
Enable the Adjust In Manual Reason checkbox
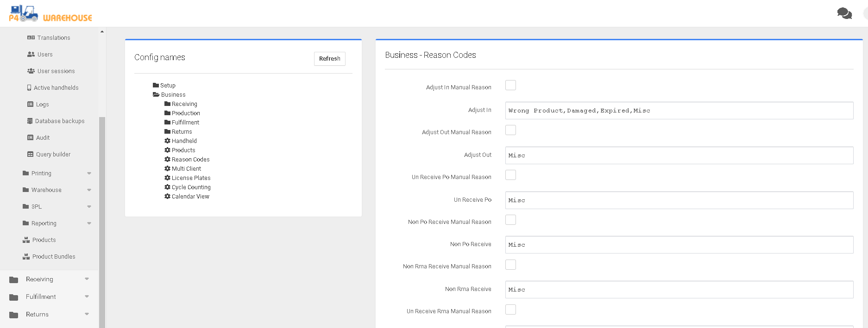point(510,86)
